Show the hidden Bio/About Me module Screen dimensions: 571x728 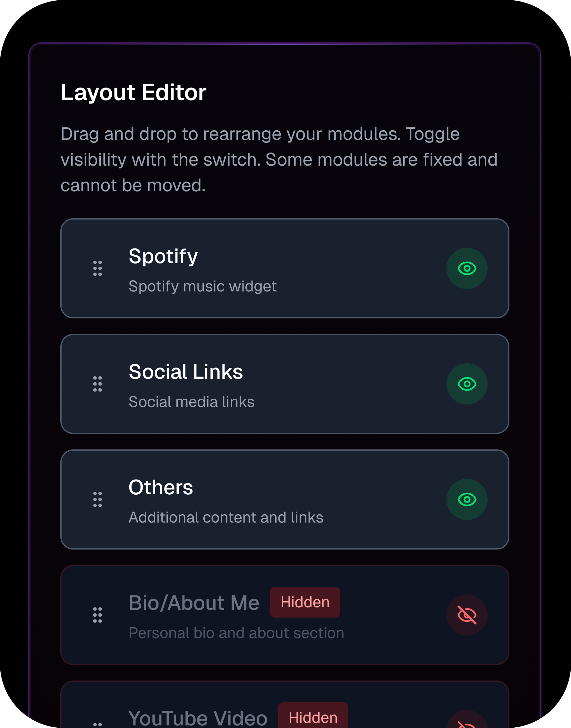pos(467,615)
